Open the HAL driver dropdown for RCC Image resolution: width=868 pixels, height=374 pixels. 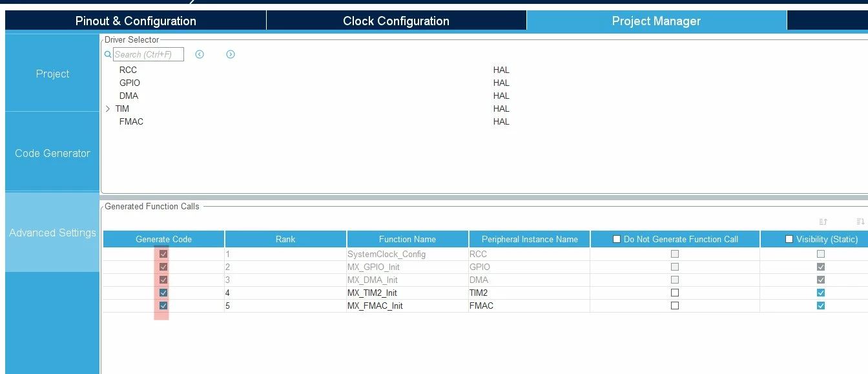click(501, 70)
